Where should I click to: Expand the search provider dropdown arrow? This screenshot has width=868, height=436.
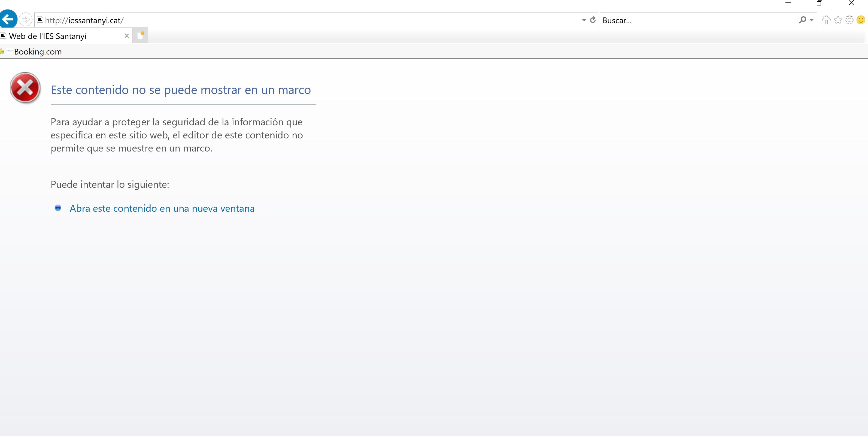pos(811,20)
